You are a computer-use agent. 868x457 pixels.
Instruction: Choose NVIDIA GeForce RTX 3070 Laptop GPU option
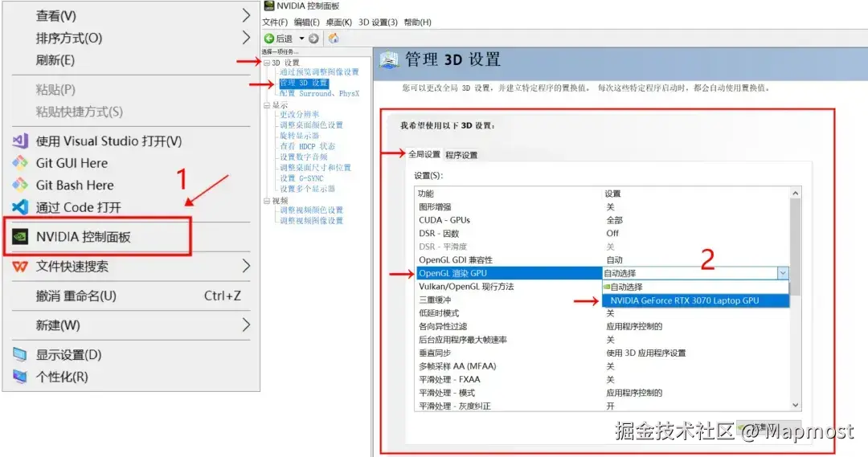coord(695,300)
